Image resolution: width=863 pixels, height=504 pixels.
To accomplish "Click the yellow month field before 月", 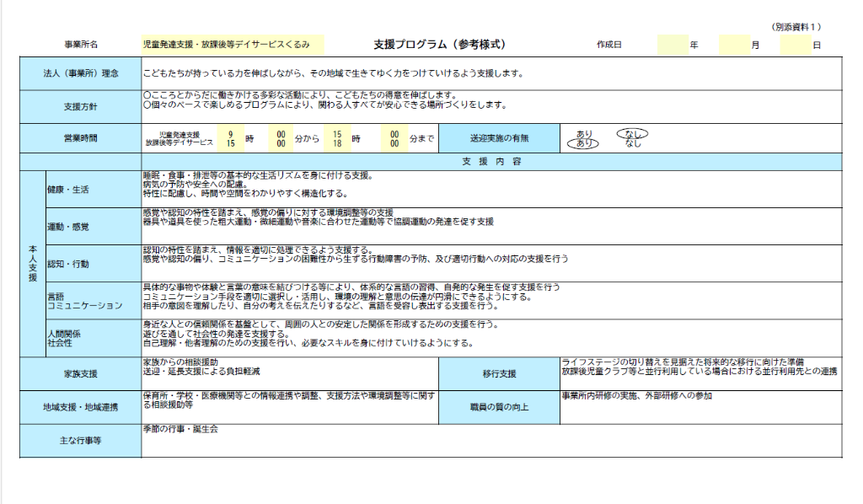I will [x=734, y=45].
